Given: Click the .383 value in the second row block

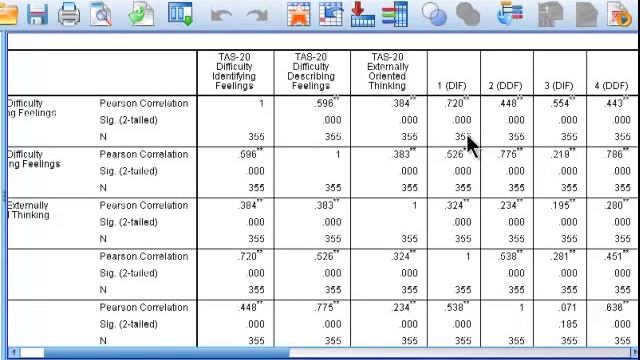Looking at the screenshot, I should [404, 154].
